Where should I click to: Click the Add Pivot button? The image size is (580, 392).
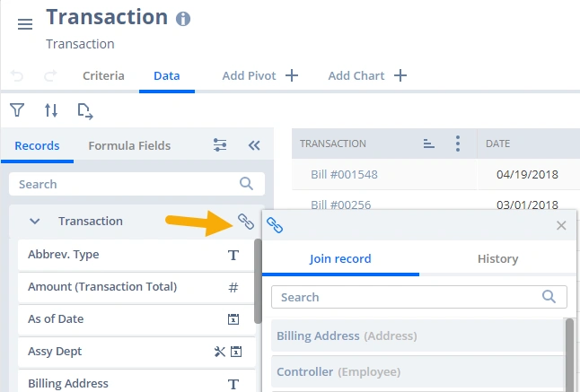tap(260, 76)
